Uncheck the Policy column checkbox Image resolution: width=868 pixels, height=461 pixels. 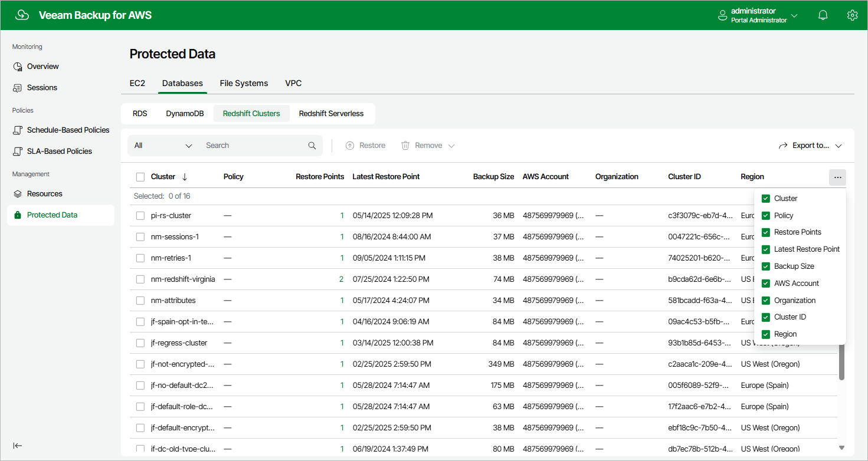[766, 216]
